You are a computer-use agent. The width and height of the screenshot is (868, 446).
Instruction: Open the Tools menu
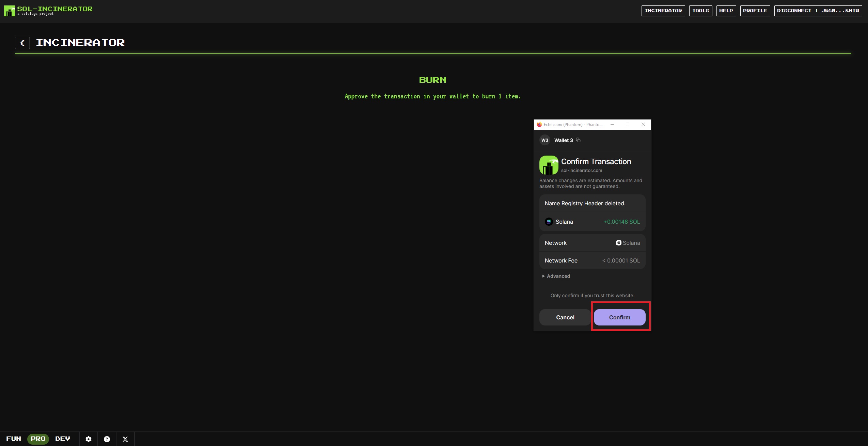[700, 11]
